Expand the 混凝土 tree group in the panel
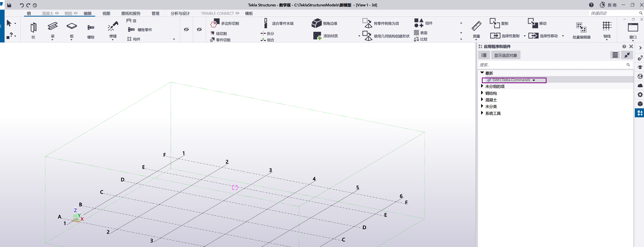 point(482,100)
